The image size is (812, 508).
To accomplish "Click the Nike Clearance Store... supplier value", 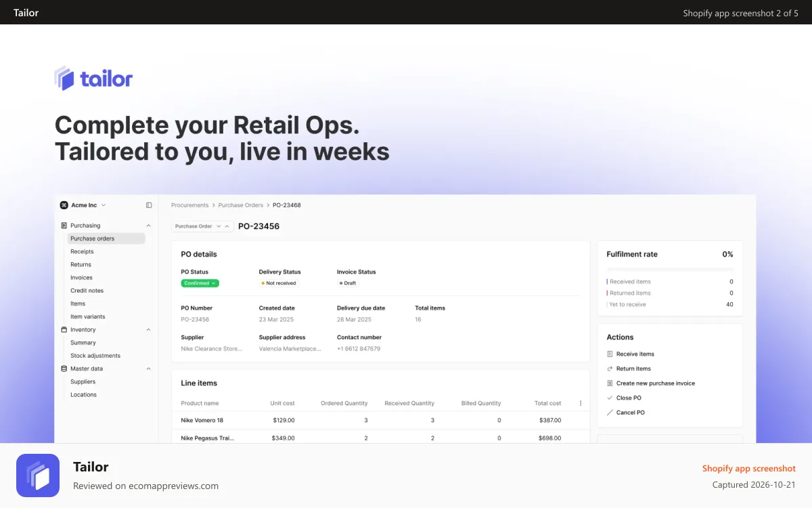I will point(211,349).
